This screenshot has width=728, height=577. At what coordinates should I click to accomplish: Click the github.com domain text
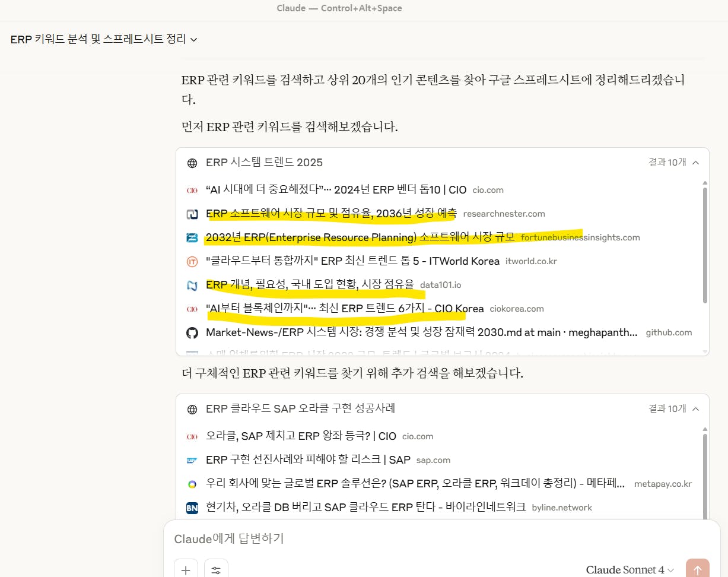point(669,333)
